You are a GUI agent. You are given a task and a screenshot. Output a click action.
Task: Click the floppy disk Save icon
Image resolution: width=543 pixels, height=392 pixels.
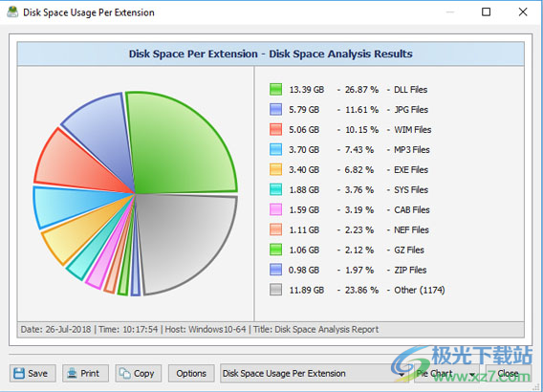[19, 373]
